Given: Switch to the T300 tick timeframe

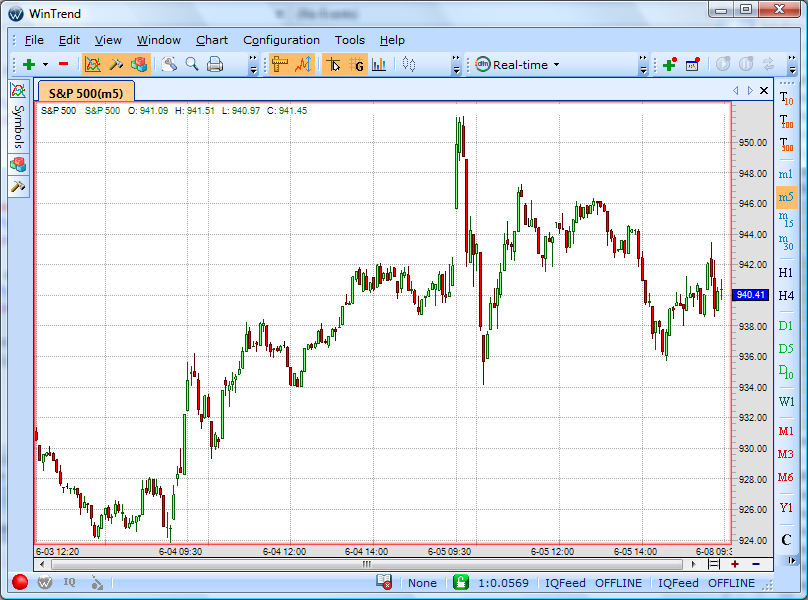Looking at the screenshot, I should (x=786, y=144).
